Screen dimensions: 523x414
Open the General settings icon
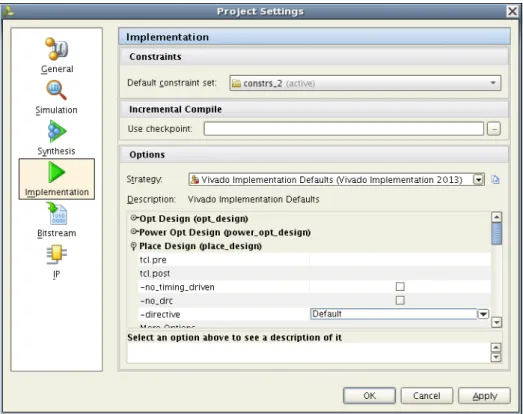tap(57, 49)
